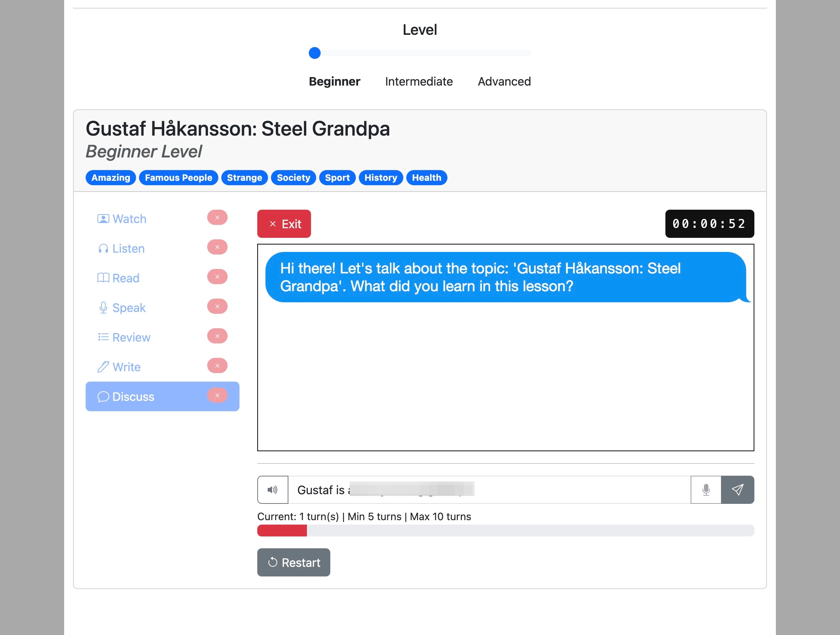Click the microphone voice input icon
The height and width of the screenshot is (635, 840).
706,490
